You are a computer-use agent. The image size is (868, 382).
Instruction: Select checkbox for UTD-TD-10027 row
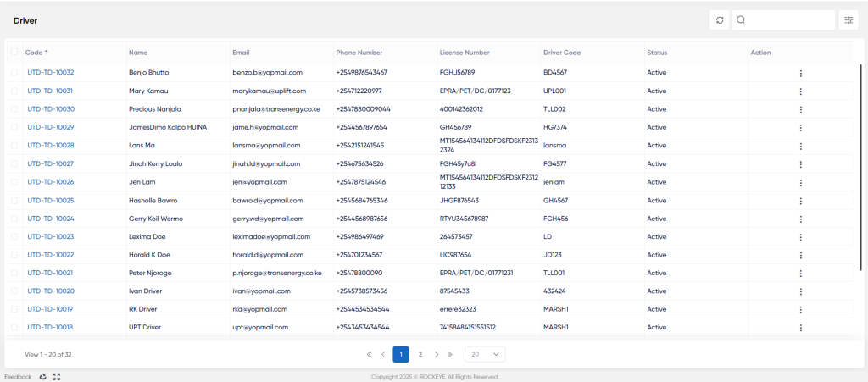click(x=14, y=163)
